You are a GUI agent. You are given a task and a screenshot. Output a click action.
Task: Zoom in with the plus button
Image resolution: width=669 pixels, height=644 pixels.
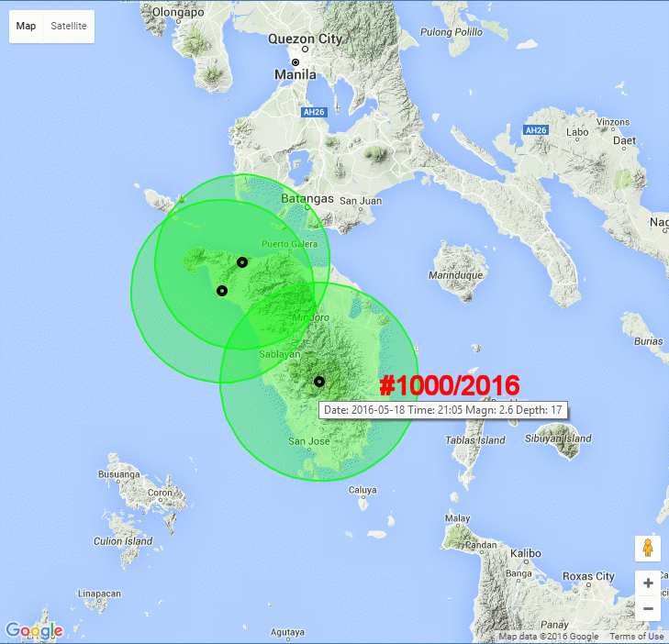pyautogui.click(x=648, y=583)
